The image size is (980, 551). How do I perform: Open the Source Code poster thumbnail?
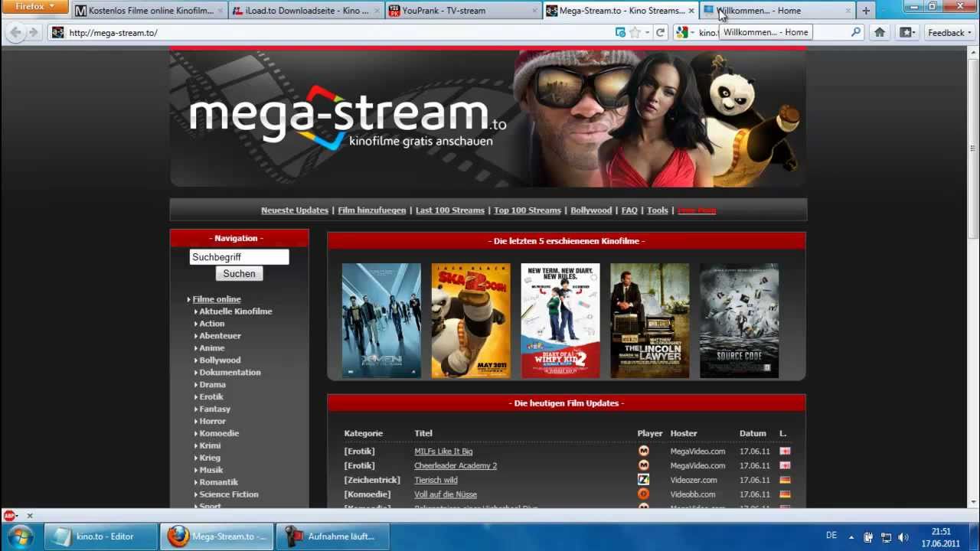pos(740,321)
